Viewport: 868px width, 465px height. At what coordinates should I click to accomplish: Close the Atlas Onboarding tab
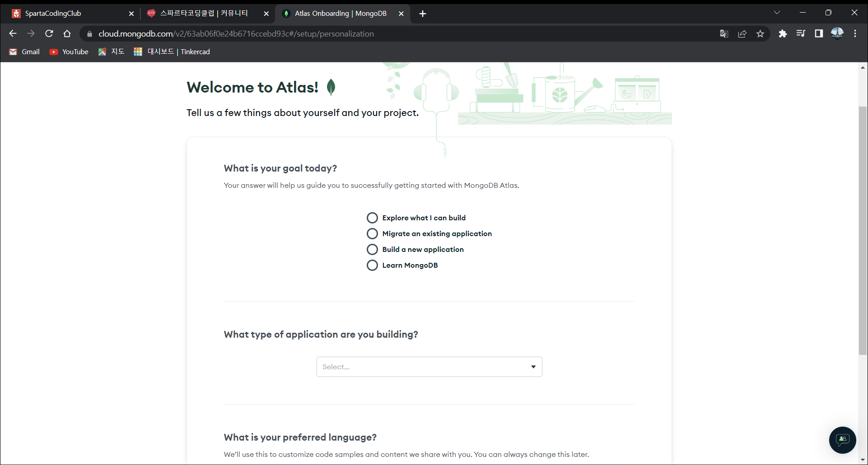pos(401,14)
